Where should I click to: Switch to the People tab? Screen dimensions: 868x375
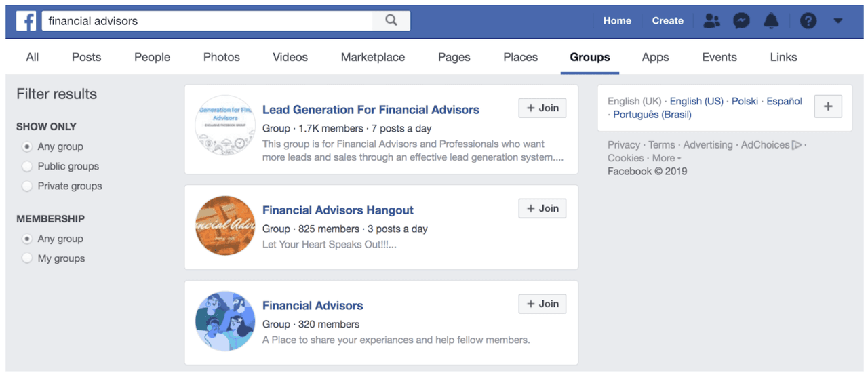click(x=152, y=57)
